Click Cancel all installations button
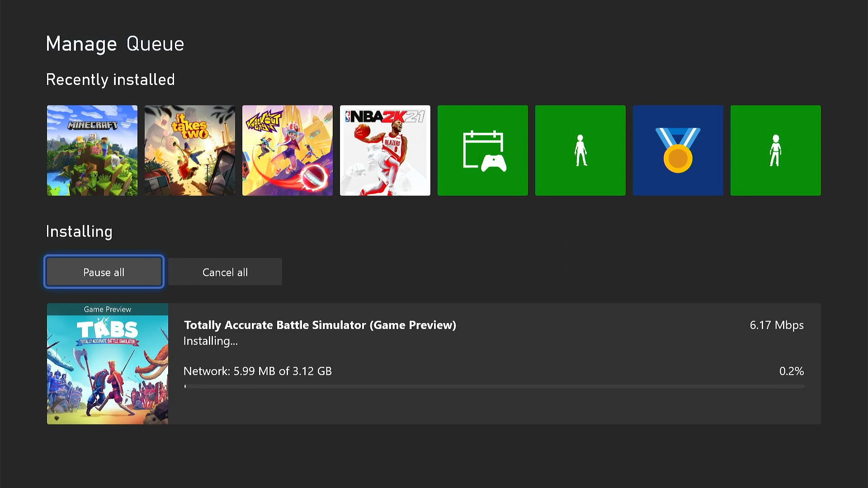Image resolution: width=868 pixels, height=488 pixels. (224, 272)
